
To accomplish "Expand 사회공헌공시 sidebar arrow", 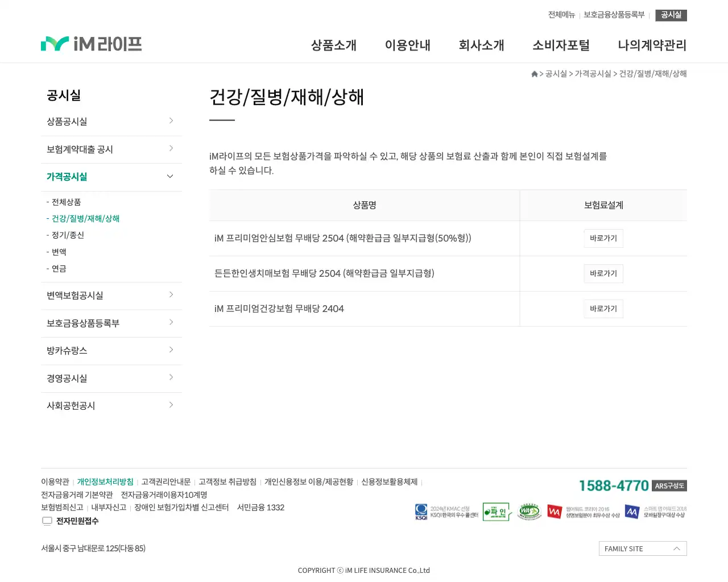I will click(171, 405).
